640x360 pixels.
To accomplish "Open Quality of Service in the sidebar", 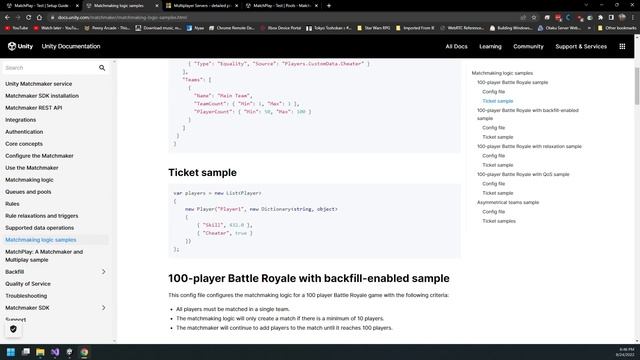I will point(28,284).
